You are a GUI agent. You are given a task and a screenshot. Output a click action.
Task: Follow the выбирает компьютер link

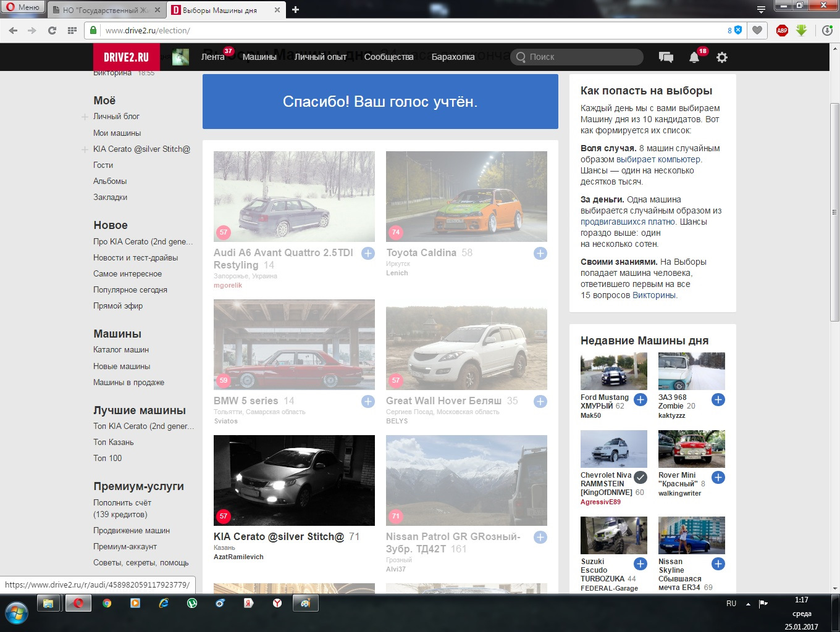pos(658,159)
